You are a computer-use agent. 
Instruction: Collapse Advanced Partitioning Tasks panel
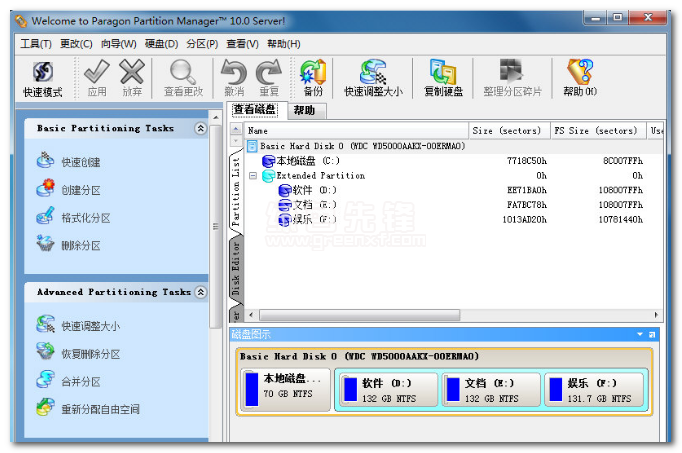(x=200, y=292)
